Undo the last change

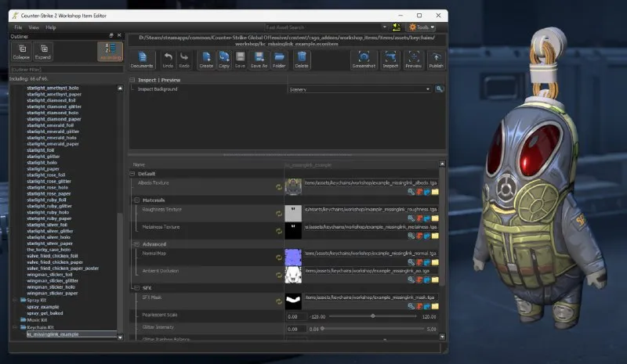pos(168,60)
